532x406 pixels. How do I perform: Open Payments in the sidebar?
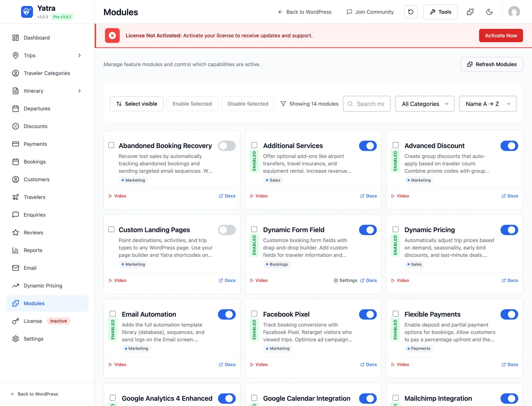pyautogui.click(x=35, y=144)
